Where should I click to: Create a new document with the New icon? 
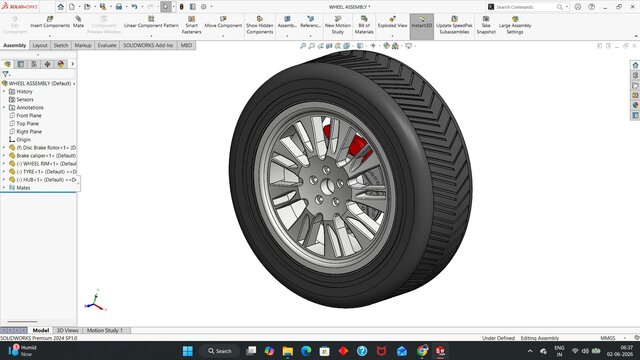pos(72,7)
